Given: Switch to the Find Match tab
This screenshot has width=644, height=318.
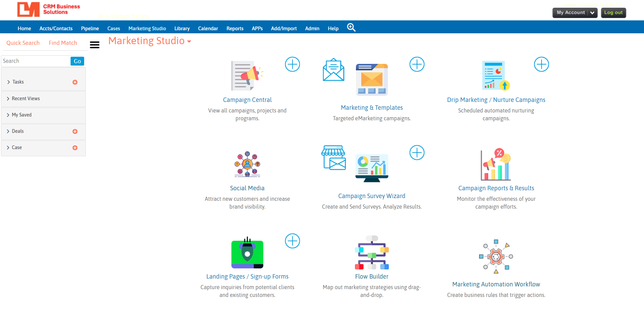Looking at the screenshot, I should point(63,43).
